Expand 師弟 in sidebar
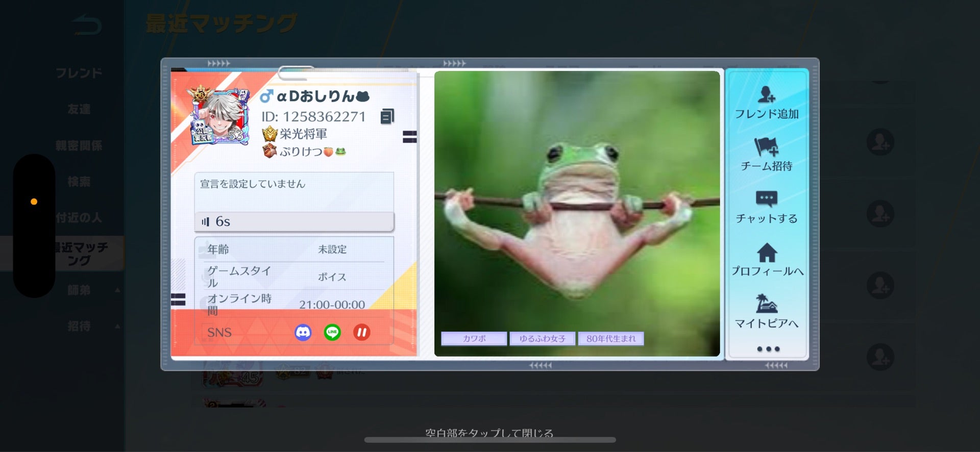Image resolution: width=980 pixels, height=452 pixels. [79, 290]
